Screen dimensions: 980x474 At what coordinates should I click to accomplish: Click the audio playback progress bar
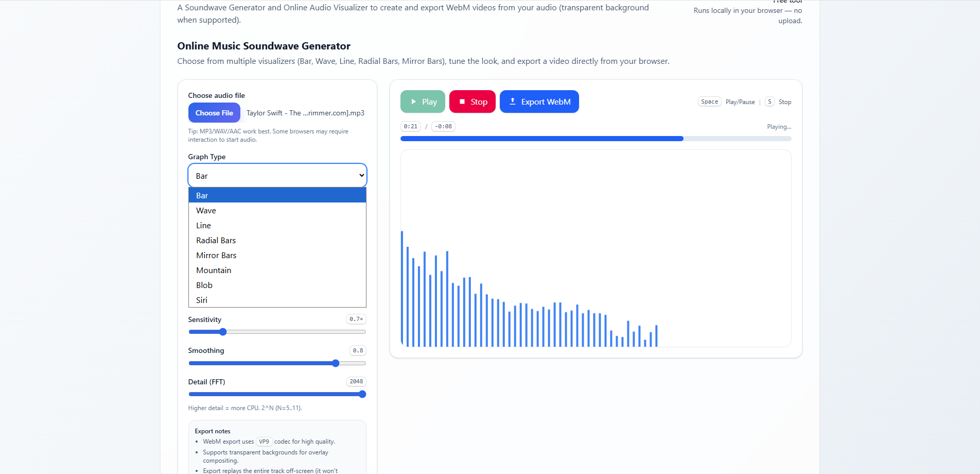click(596, 139)
